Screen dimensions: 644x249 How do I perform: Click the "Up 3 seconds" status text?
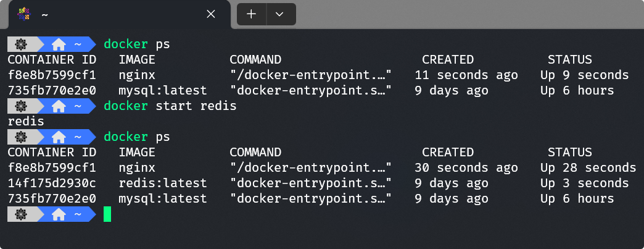[x=584, y=183]
